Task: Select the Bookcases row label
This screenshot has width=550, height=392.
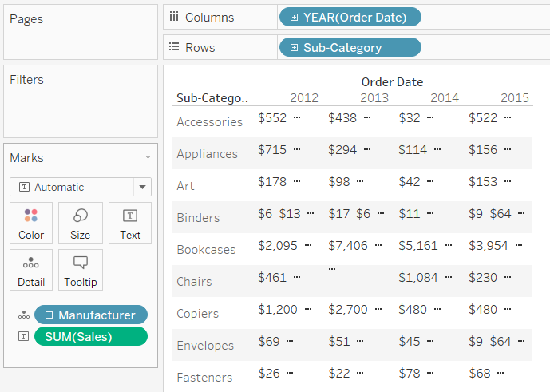Action: coord(206,250)
